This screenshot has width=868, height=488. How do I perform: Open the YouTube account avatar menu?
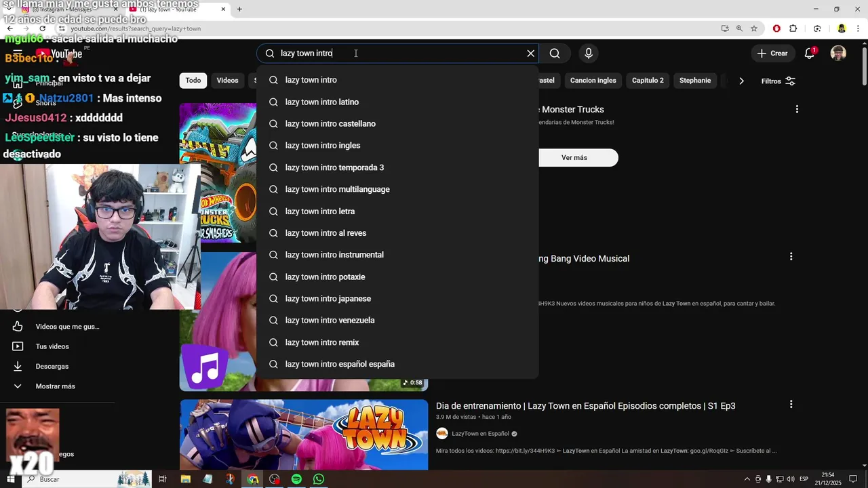click(838, 54)
